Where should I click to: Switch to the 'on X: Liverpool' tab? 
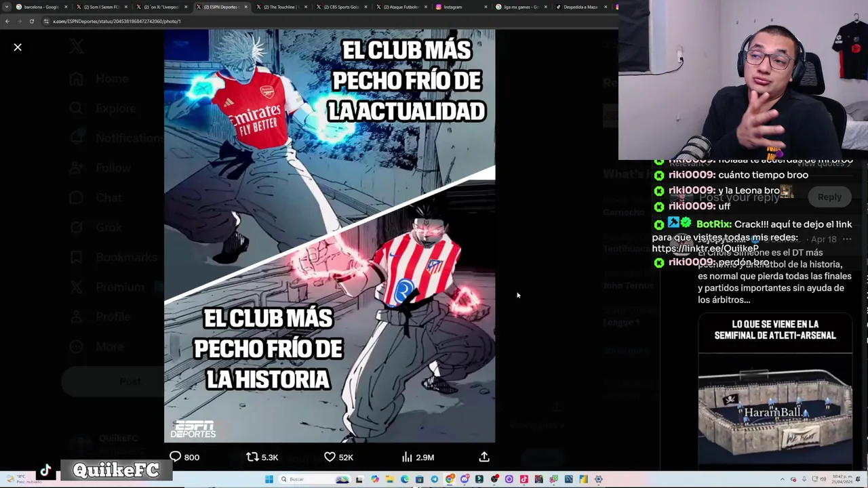[160, 7]
